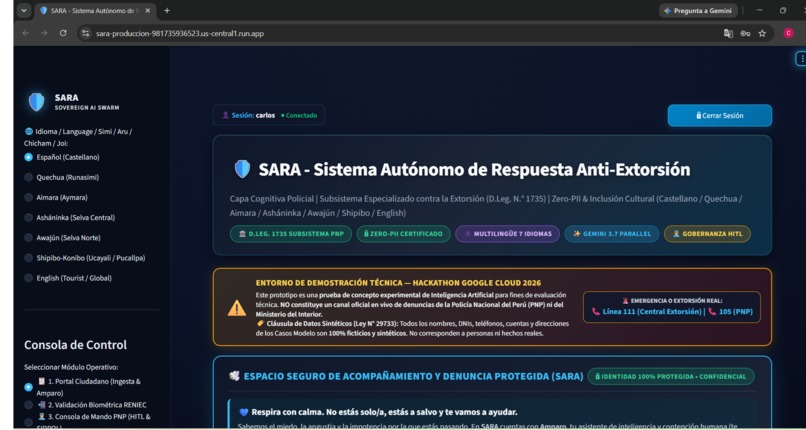Expand the tab search chevron in Chrome
Screen dimensions: 806x430
point(23,10)
